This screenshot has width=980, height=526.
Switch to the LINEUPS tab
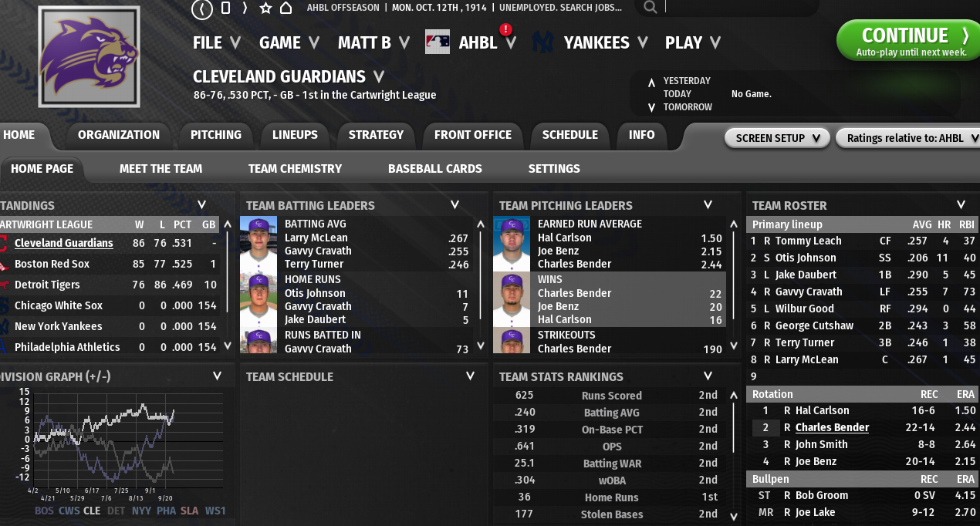click(295, 135)
